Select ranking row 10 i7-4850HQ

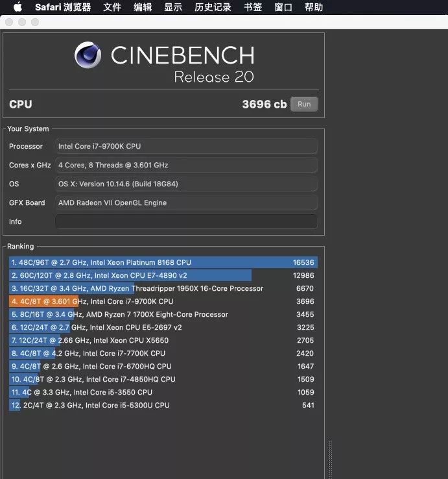click(163, 380)
